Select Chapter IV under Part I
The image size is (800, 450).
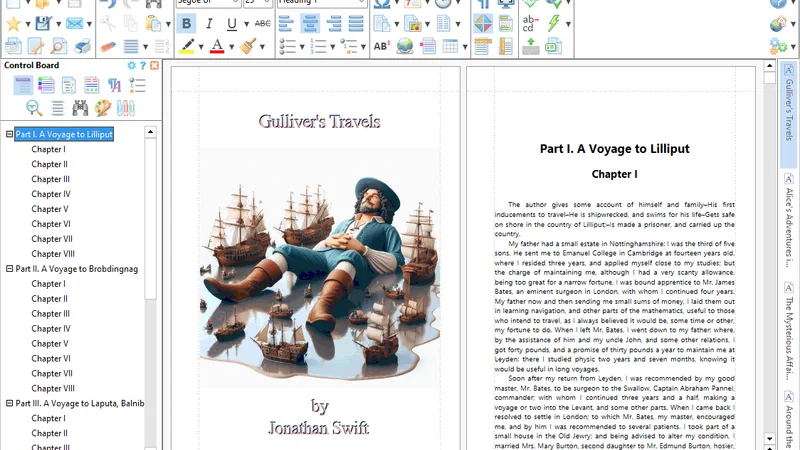50,194
